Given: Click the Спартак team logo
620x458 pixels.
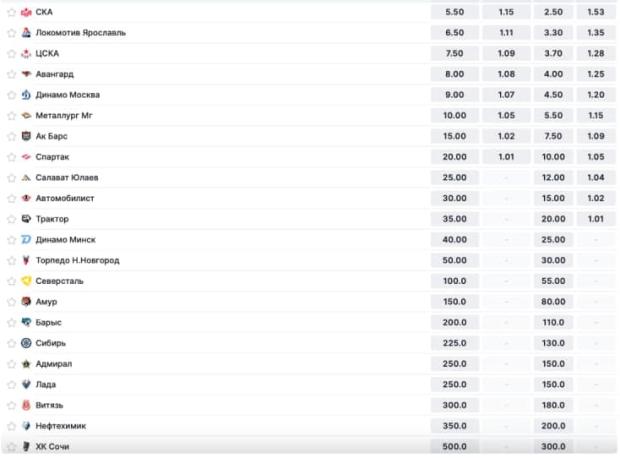Looking at the screenshot, I should point(26,157).
